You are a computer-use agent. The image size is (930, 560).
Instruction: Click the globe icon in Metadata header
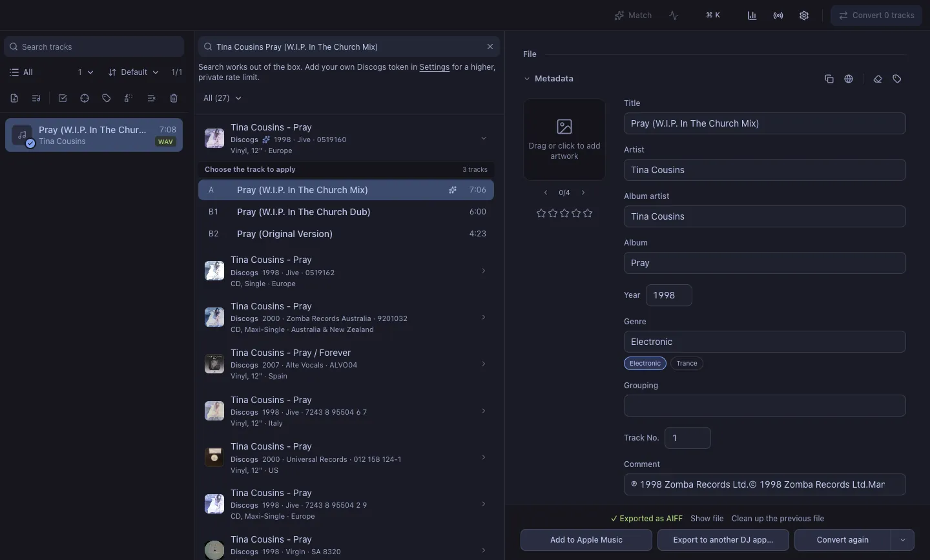tap(849, 79)
